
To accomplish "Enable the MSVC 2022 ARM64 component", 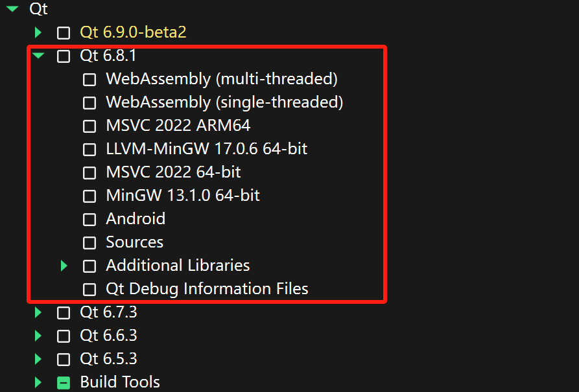I will pos(89,126).
